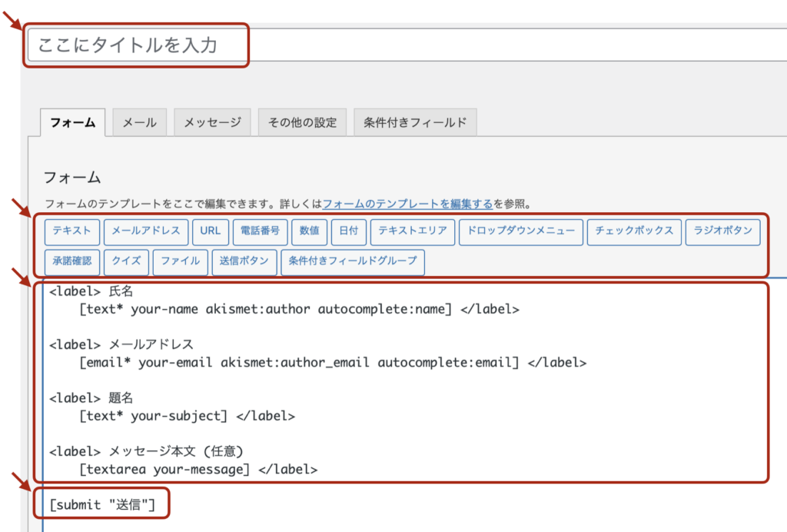
Task: Insert a チェックボックス tag
Action: point(634,231)
